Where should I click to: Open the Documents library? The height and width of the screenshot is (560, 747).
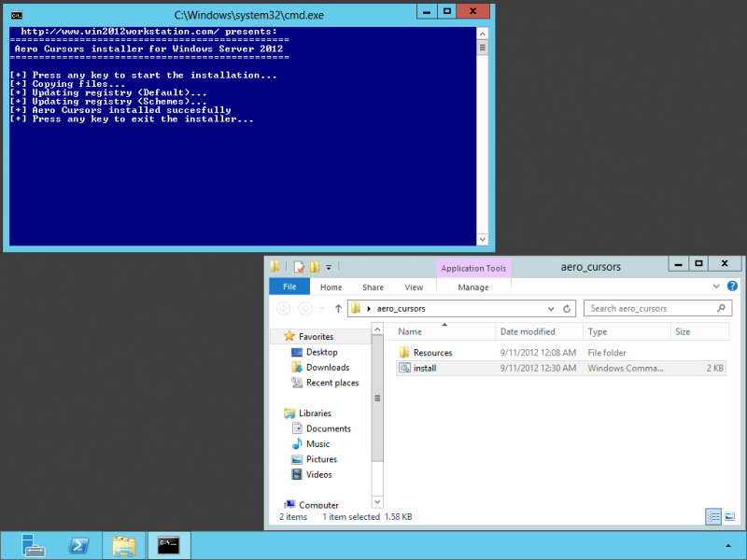tap(329, 428)
